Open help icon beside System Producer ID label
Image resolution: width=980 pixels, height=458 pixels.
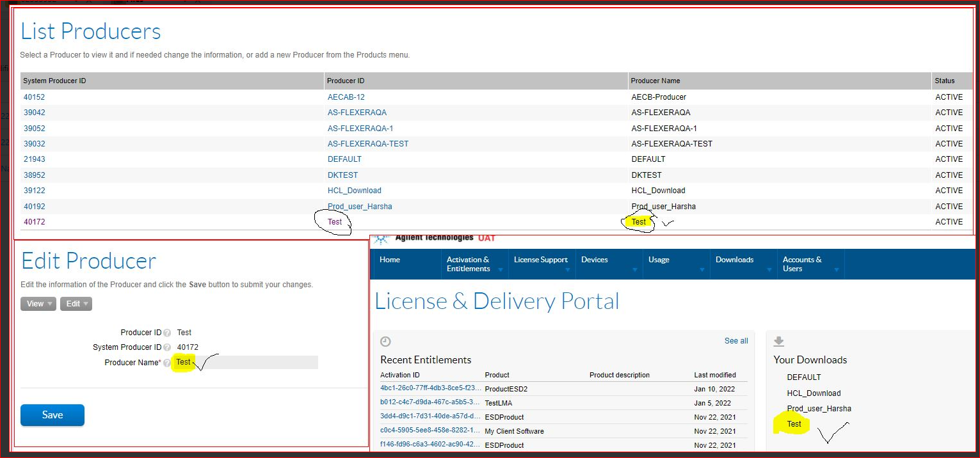(167, 347)
